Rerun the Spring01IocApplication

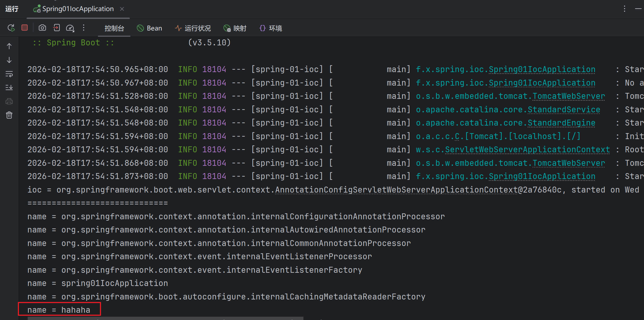[x=11, y=28]
